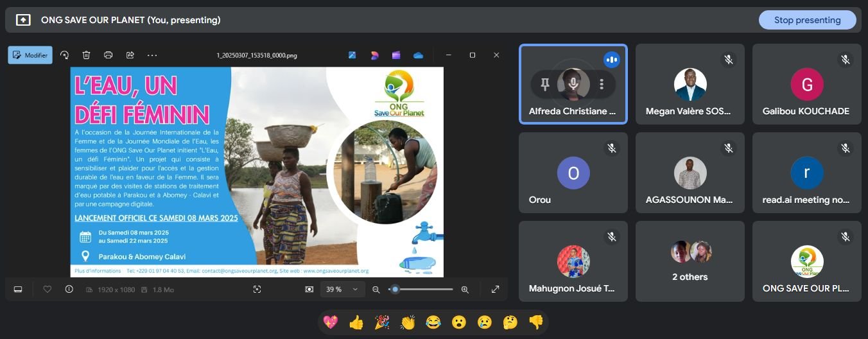Select the read.ai meeting notes r avatar

[807, 173]
